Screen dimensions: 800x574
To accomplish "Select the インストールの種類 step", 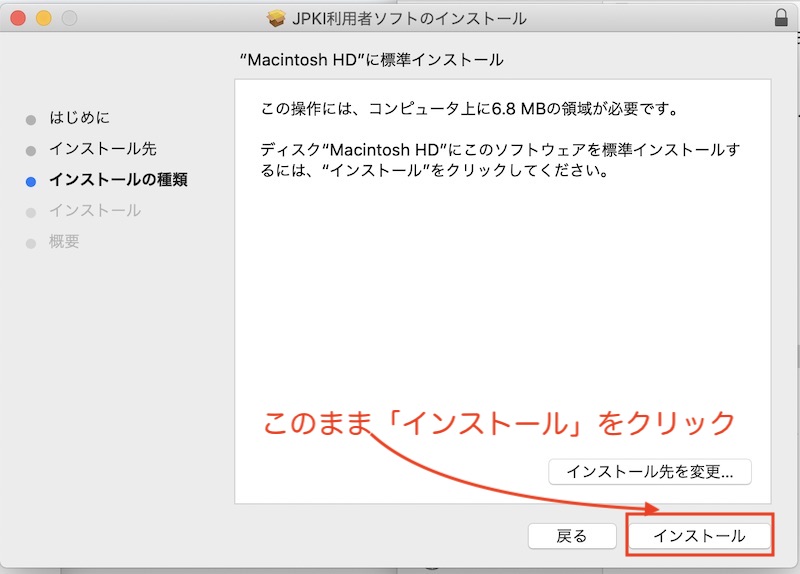I will [118, 180].
